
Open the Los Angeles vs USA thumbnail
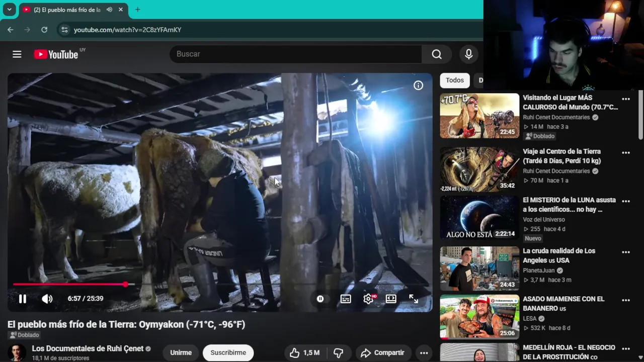479,268
